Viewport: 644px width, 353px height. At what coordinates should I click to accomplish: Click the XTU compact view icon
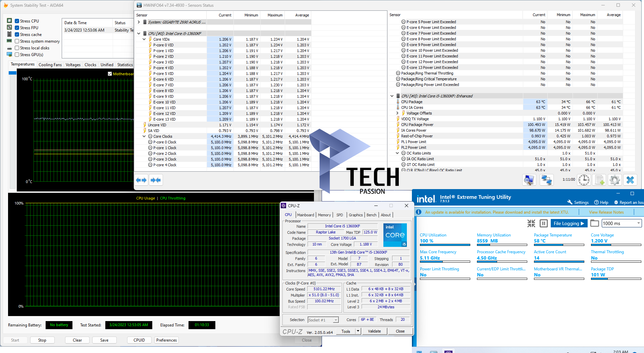(x=531, y=223)
